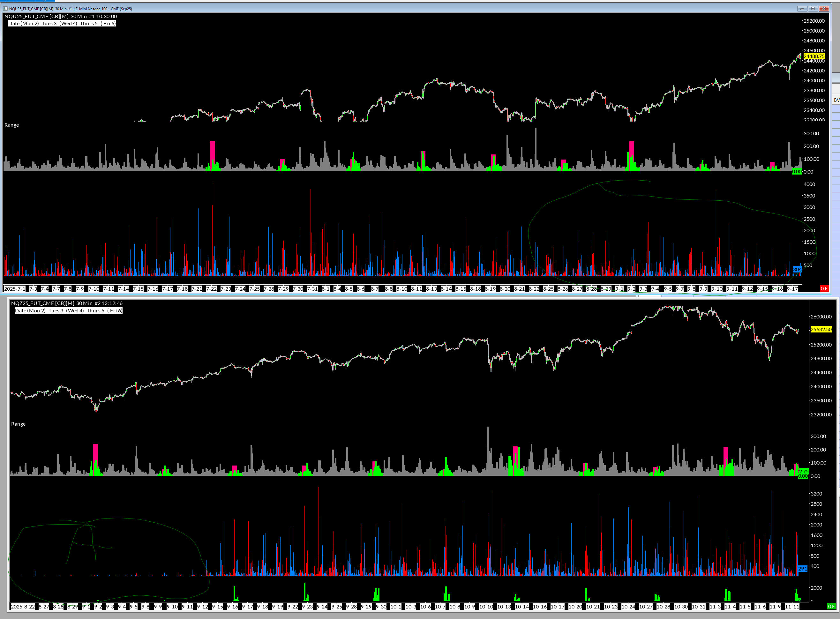Select the yellow 25632.50 last price label

point(821,329)
